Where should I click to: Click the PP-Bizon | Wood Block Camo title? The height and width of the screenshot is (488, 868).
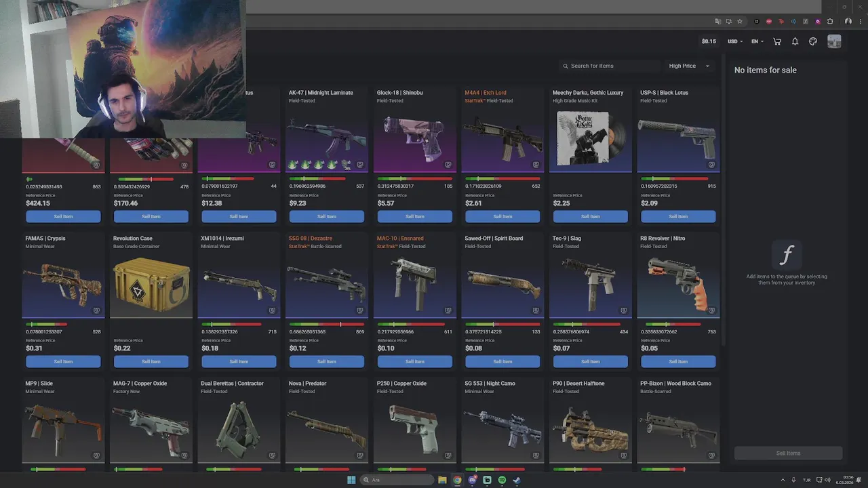pyautogui.click(x=675, y=384)
